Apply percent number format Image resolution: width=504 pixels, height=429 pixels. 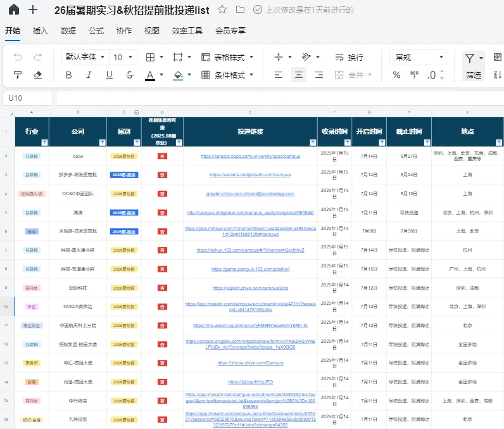click(x=396, y=75)
